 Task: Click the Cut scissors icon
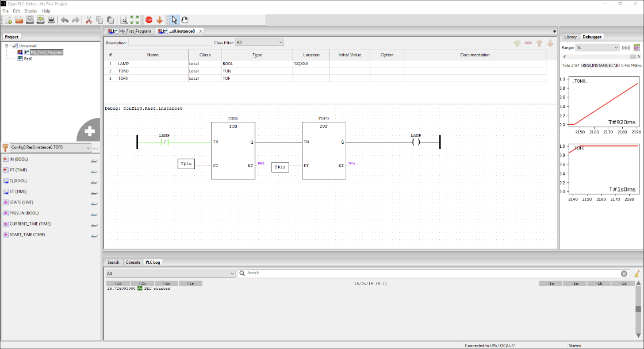click(x=89, y=20)
